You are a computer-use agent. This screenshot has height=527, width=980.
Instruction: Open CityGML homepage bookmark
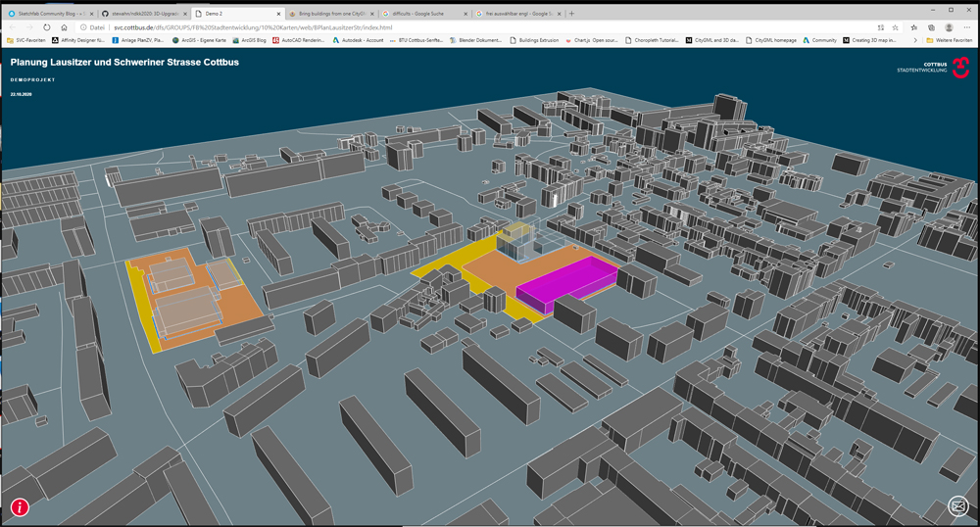coord(771,40)
